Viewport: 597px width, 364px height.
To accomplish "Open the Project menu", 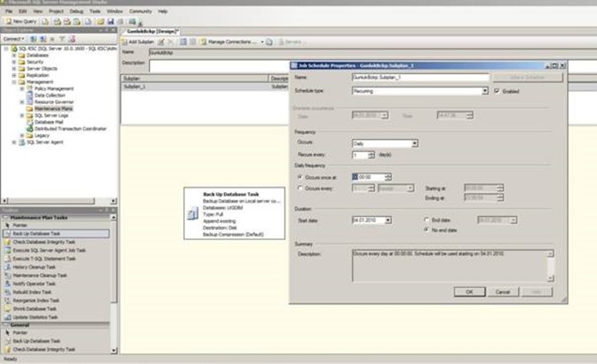I will (x=54, y=12).
